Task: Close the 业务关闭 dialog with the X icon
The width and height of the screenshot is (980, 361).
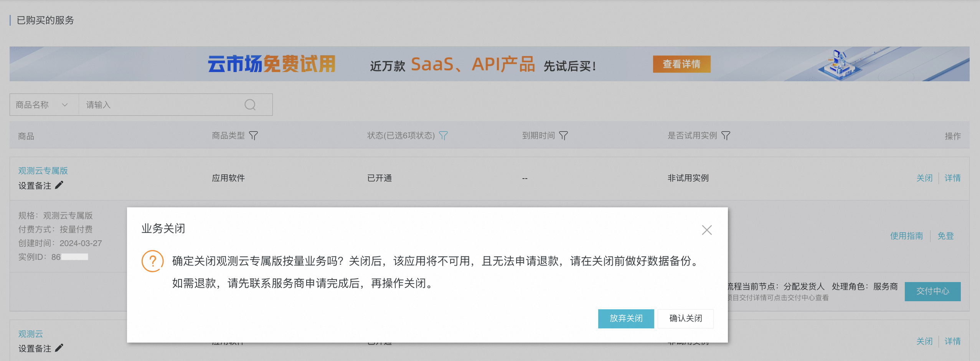Action: pos(706,230)
